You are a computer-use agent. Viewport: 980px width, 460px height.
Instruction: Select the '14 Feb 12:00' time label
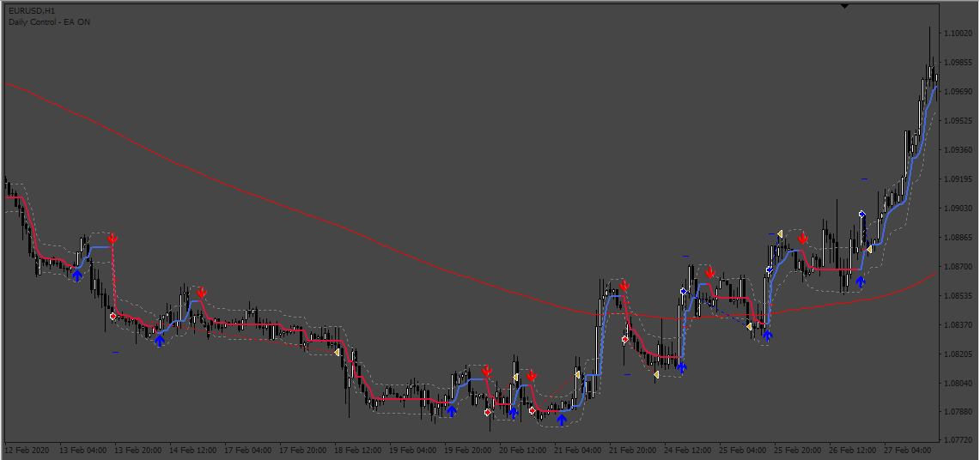tap(192, 450)
